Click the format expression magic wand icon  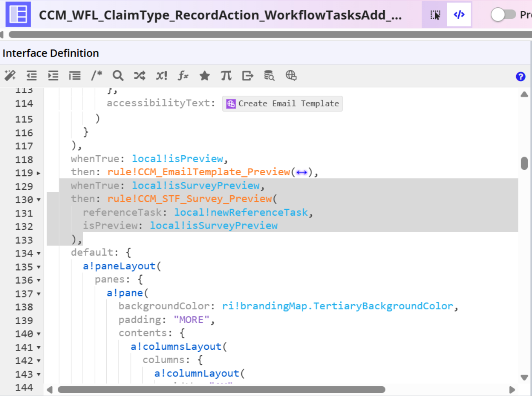click(x=10, y=75)
